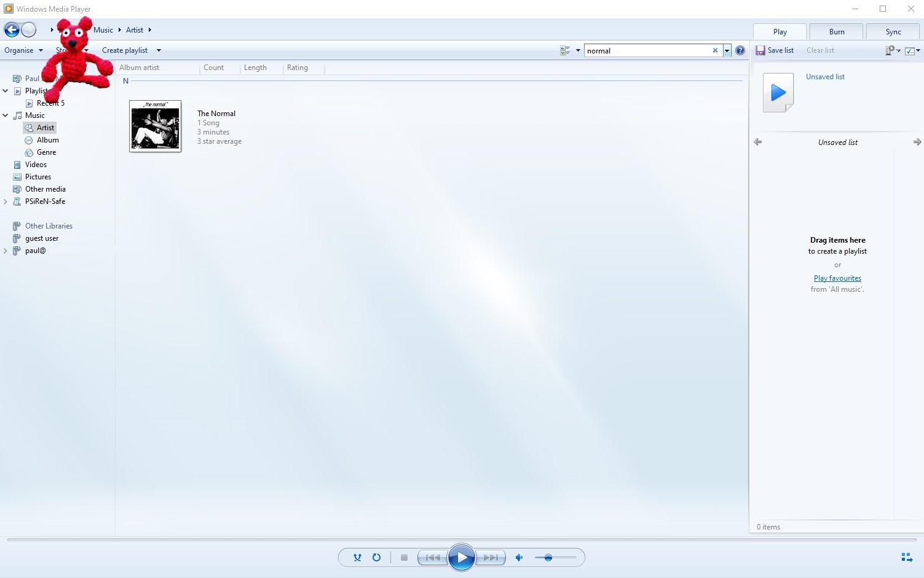924x578 pixels.
Task: Click the Save list floppy icon
Action: tap(760, 50)
